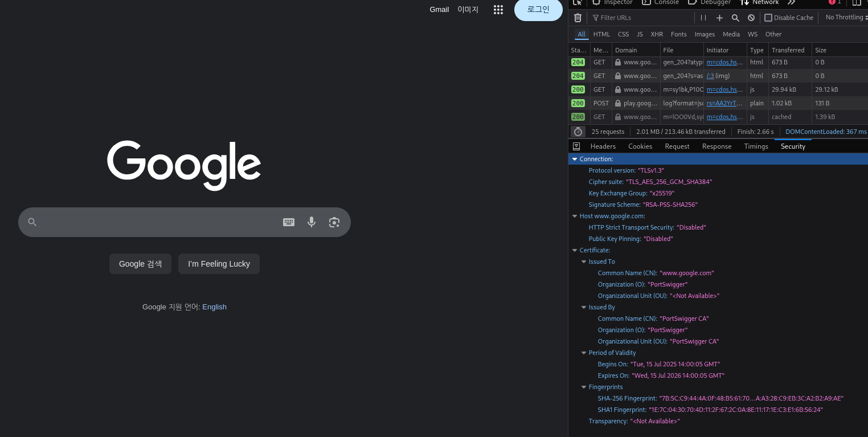Switch to the Debugger panel
868x437 pixels.
pyautogui.click(x=710, y=2)
